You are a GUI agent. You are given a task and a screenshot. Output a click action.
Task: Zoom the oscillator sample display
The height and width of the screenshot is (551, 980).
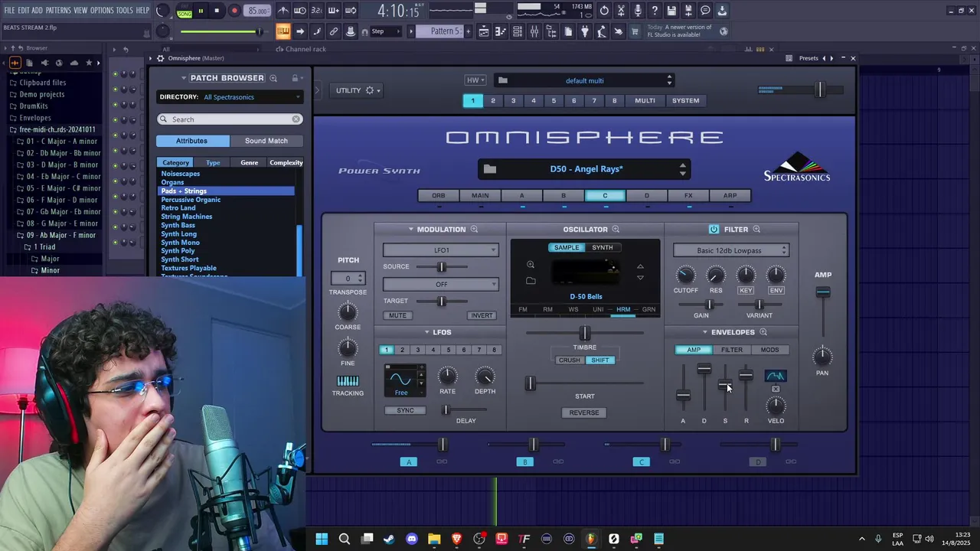tap(530, 265)
